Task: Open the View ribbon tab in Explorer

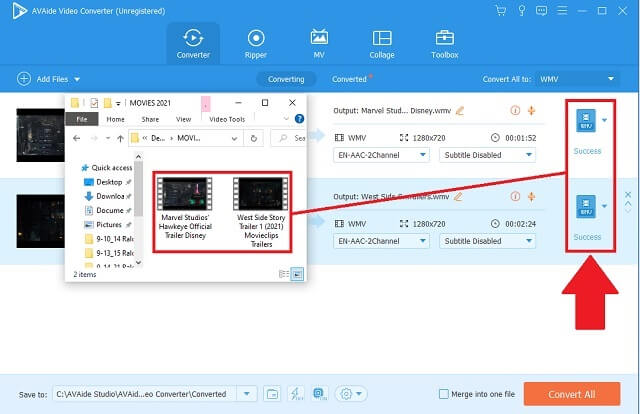Action: tap(184, 119)
